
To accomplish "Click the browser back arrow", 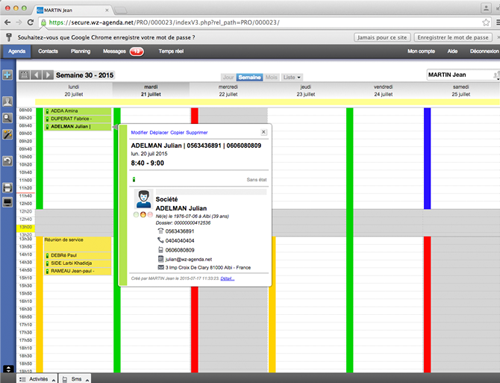I will pyautogui.click(x=7, y=22).
